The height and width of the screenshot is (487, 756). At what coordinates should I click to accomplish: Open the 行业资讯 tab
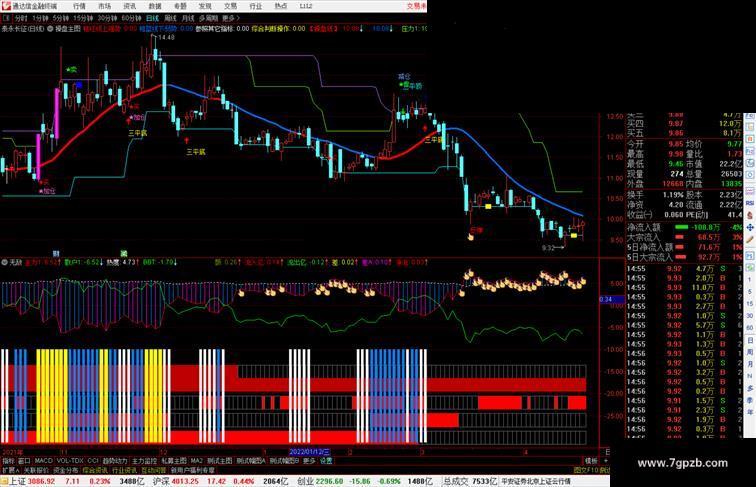[124, 470]
